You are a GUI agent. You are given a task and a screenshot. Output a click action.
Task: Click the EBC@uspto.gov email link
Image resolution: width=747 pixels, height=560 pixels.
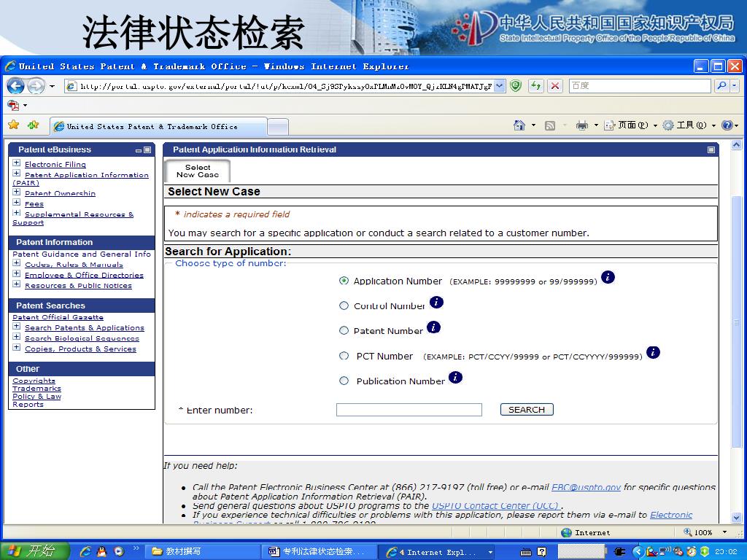[586, 487]
